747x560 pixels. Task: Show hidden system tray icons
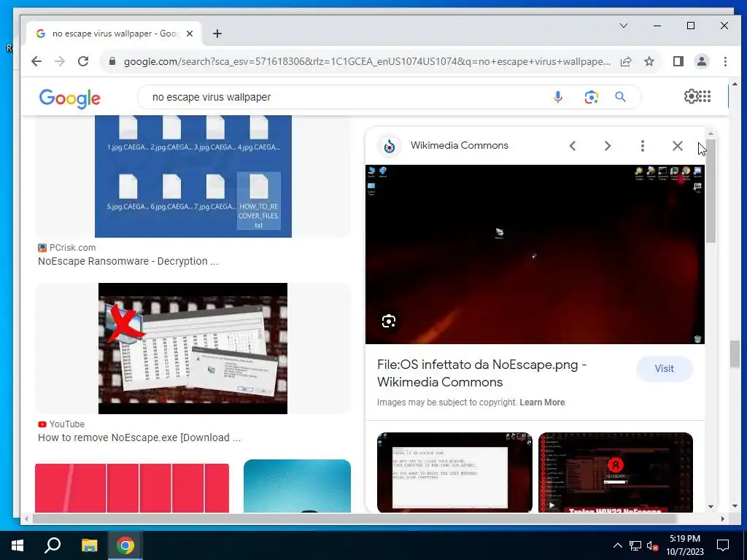[617, 545]
